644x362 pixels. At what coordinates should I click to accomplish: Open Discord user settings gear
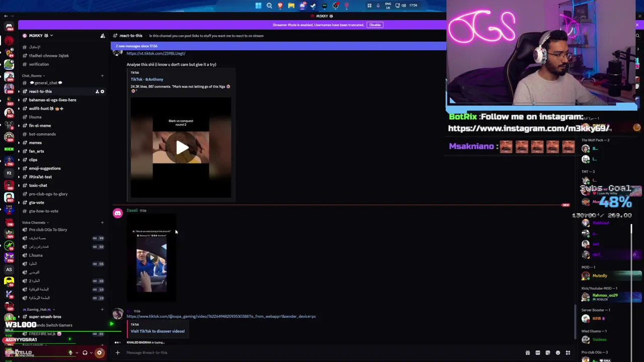[99, 353]
